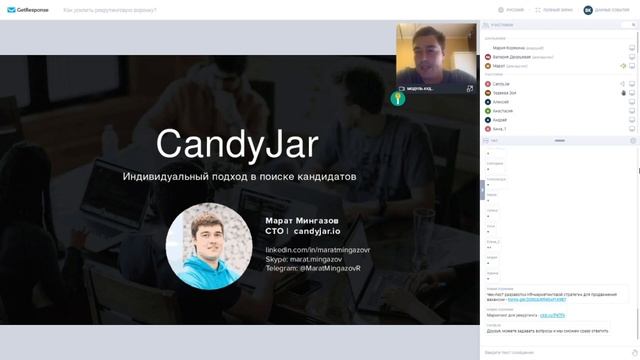Screen dimensions: 640x360
Task: Grab the handle between participants and chat panels
Action: [x=560, y=140]
